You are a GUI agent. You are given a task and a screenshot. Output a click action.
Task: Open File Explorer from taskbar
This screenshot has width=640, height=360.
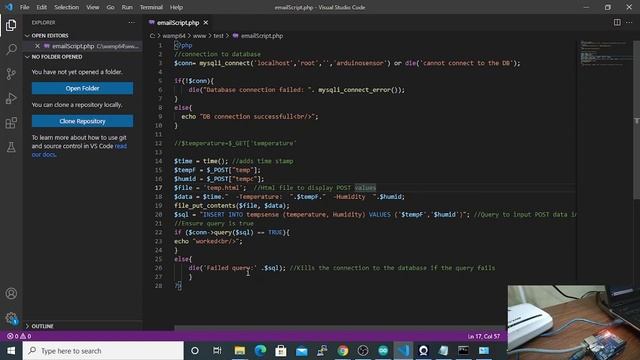tap(240, 351)
